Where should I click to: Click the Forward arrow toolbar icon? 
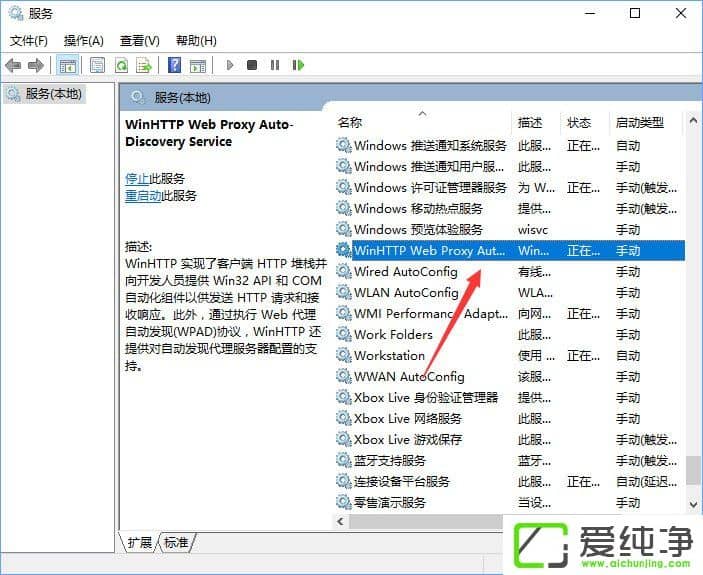point(36,65)
